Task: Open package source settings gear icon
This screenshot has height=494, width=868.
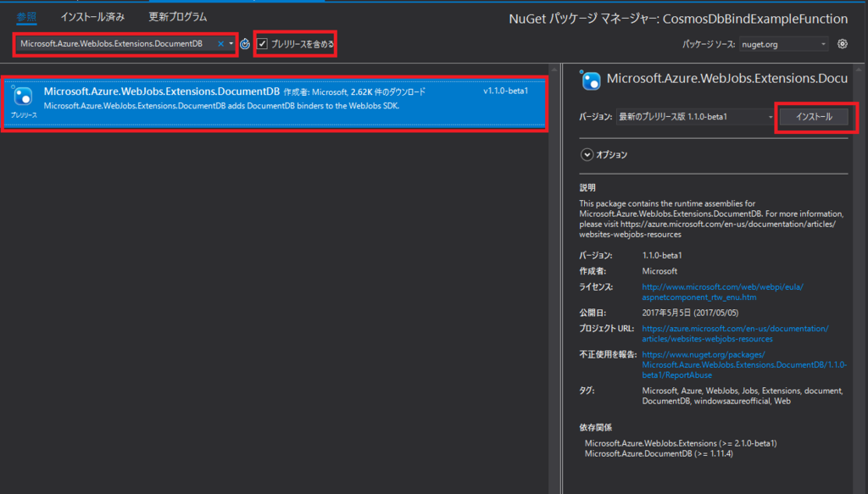Action: coord(842,44)
